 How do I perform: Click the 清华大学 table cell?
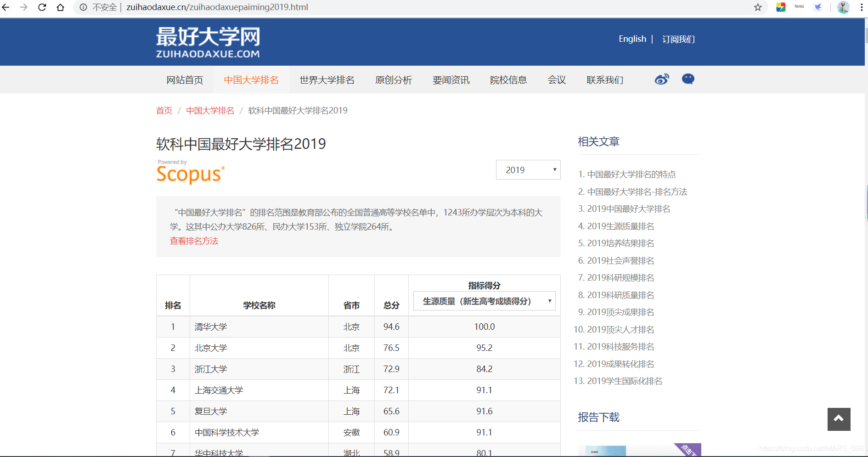(259, 327)
